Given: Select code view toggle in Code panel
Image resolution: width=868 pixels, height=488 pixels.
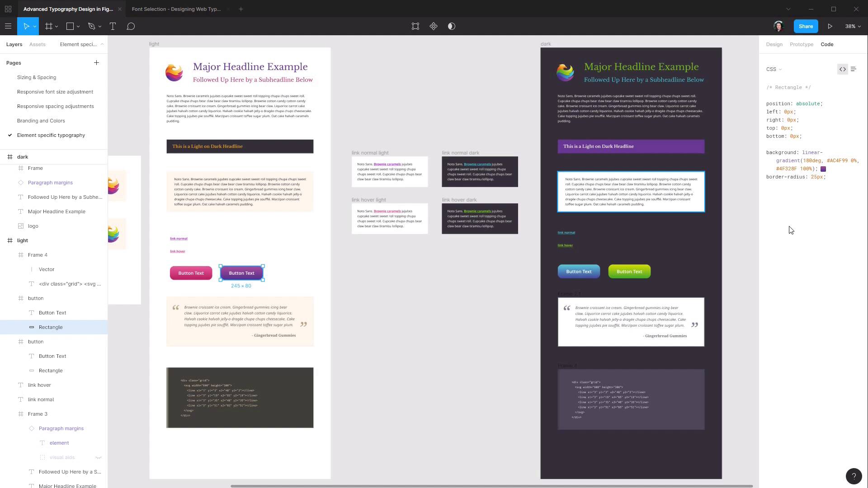Looking at the screenshot, I should (842, 69).
